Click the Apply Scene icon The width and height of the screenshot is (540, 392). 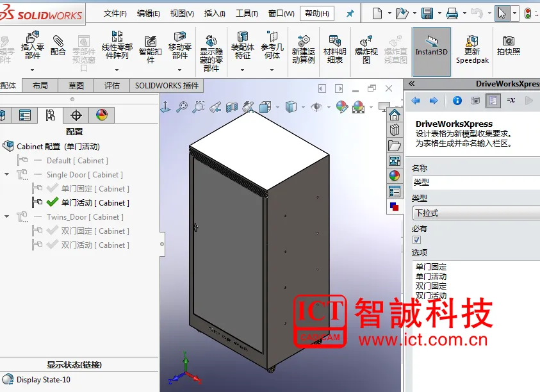(x=359, y=107)
